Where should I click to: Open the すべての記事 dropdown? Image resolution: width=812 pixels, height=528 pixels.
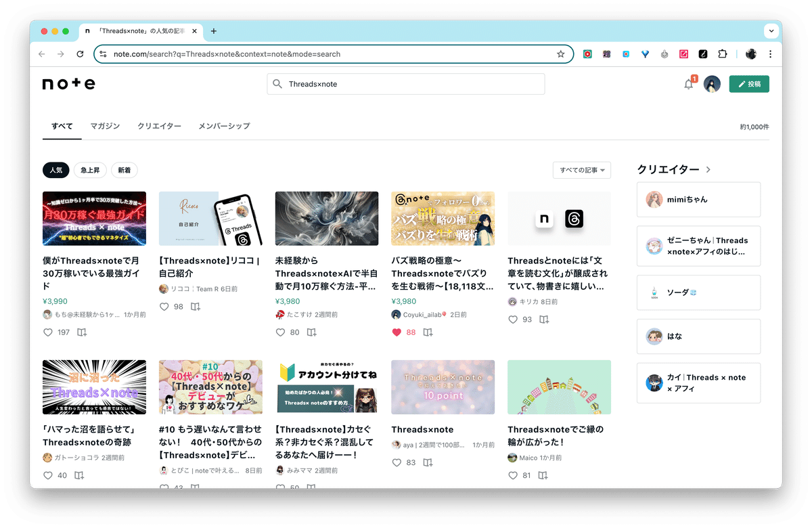[x=581, y=170]
